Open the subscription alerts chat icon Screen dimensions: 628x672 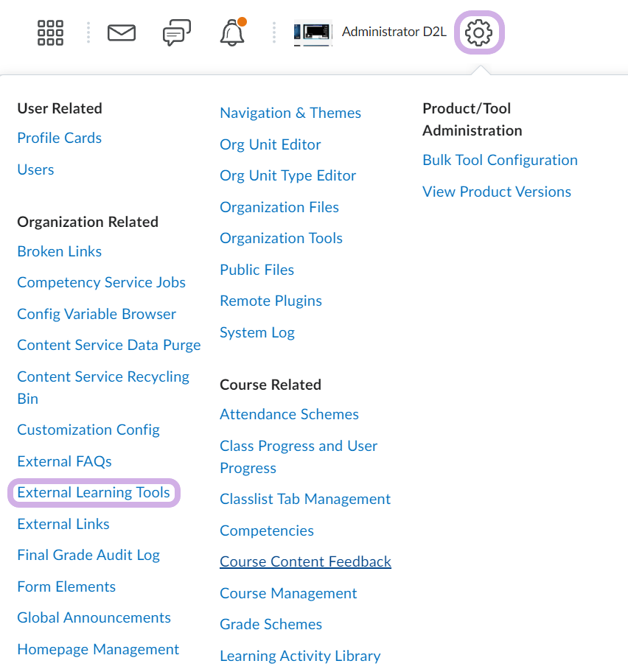[x=176, y=32]
